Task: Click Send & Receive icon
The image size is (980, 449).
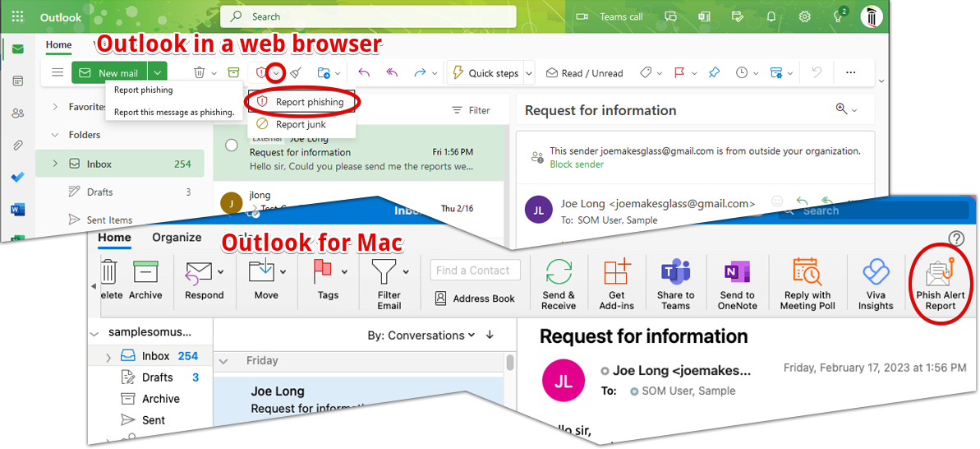Action: [559, 284]
